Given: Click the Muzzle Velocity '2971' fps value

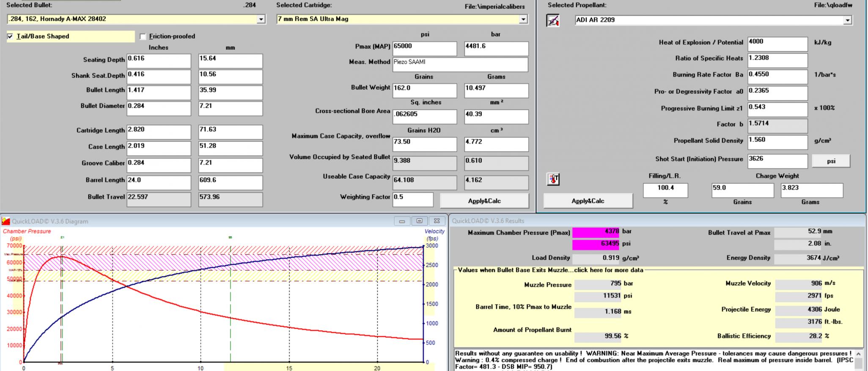Looking at the screenshot, I should tap(799, 296).
